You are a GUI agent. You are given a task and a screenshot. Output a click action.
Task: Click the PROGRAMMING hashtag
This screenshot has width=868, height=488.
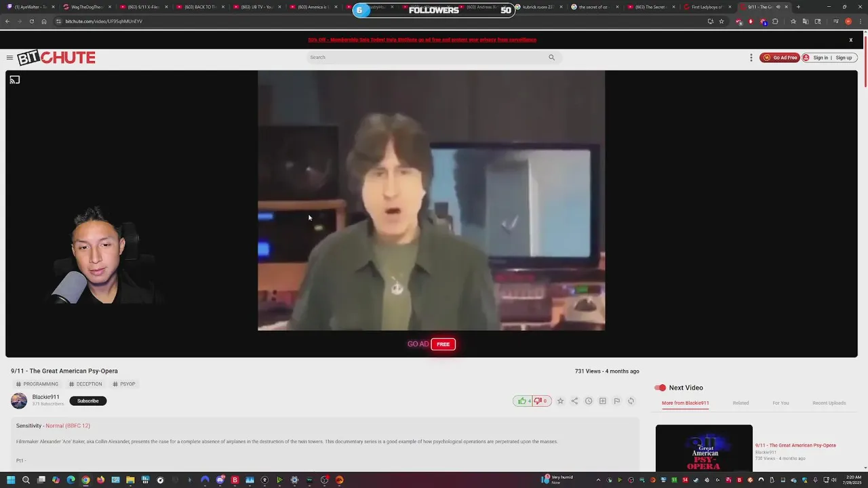pyautogui.click(x=37, y=384)
